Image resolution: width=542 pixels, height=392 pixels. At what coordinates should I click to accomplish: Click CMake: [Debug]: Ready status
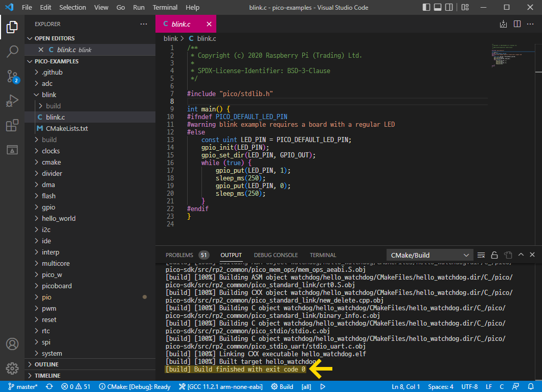(135, 386)
